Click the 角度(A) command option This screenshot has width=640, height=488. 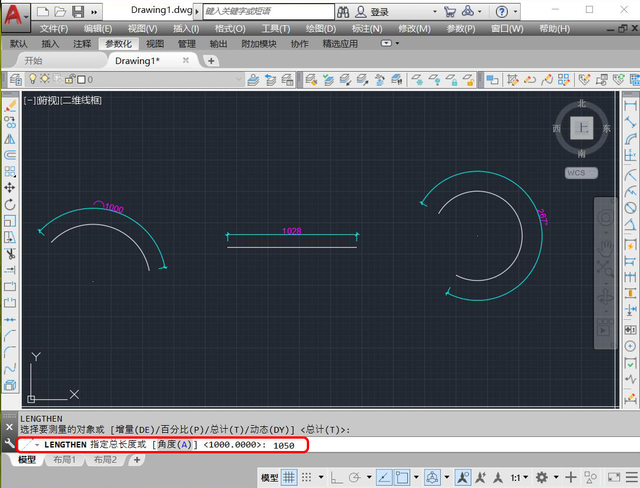pos(174,445)
